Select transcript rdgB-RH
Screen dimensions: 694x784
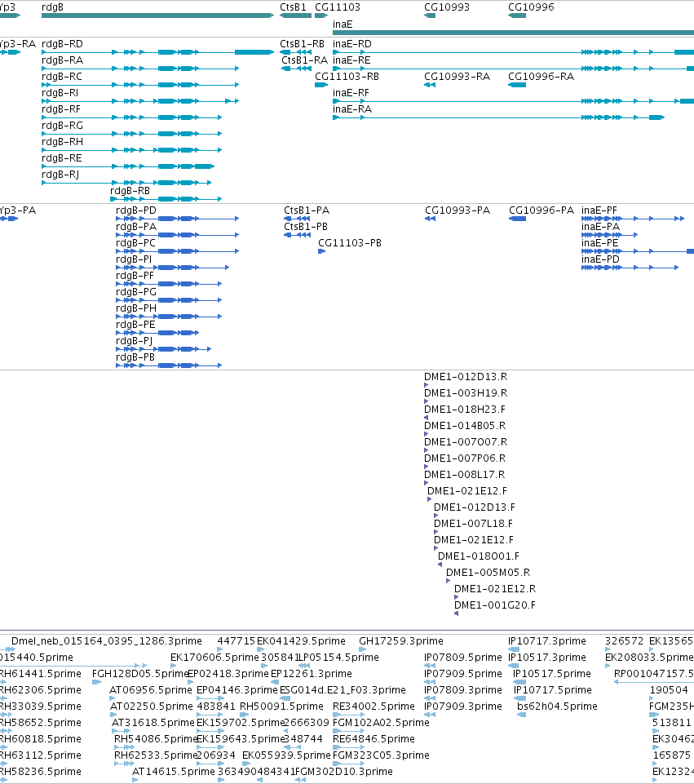[x=132, y=150]
